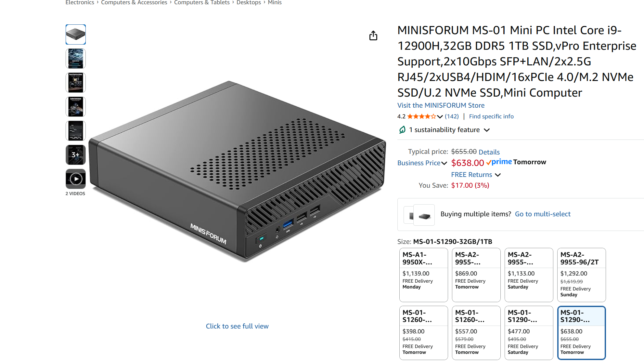Click the multi-select product image icon
Viewport: 644px width, 362px height.
click(x=419, y=215)
